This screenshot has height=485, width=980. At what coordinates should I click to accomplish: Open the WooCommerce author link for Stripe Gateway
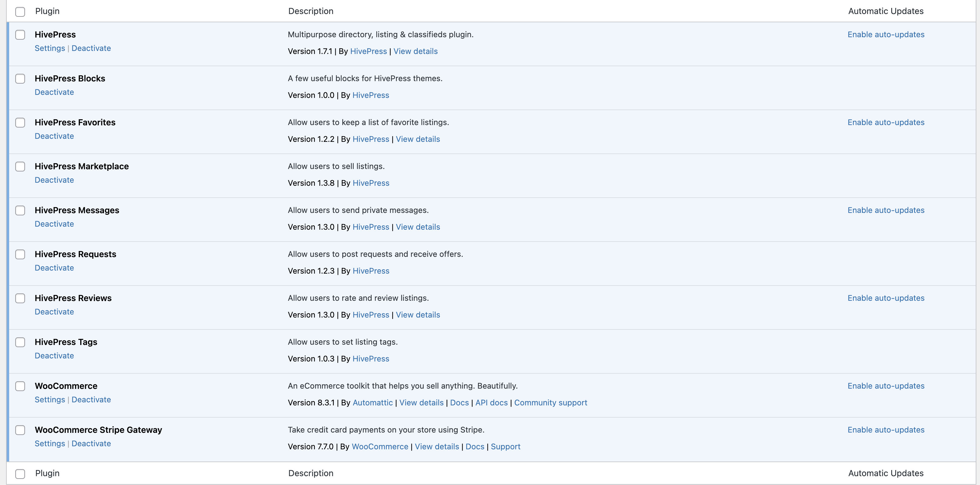(x=380, y=447)
